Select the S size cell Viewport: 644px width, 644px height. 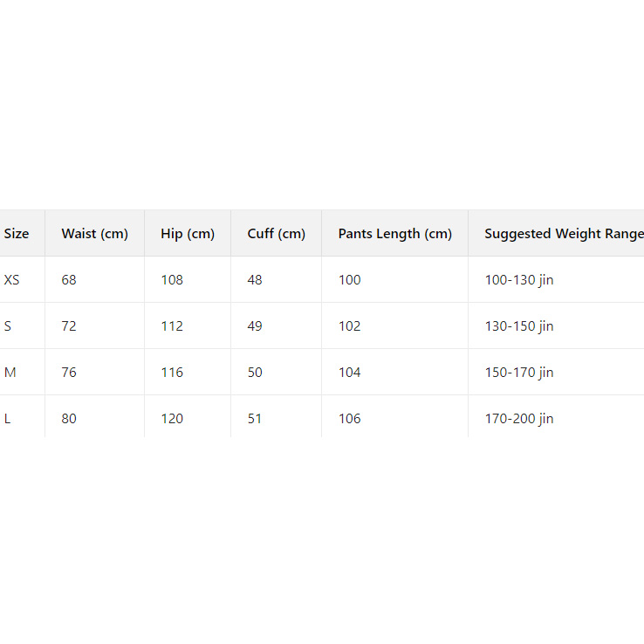pos(8,326)
